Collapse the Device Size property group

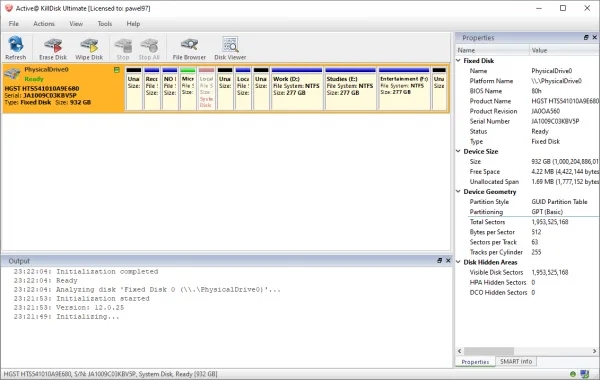(458, 151)
